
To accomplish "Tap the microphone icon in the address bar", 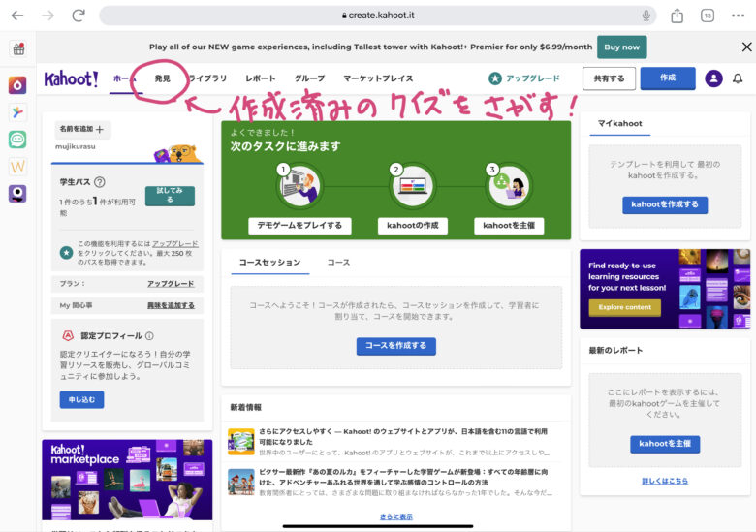I will [x=646, y=16].
